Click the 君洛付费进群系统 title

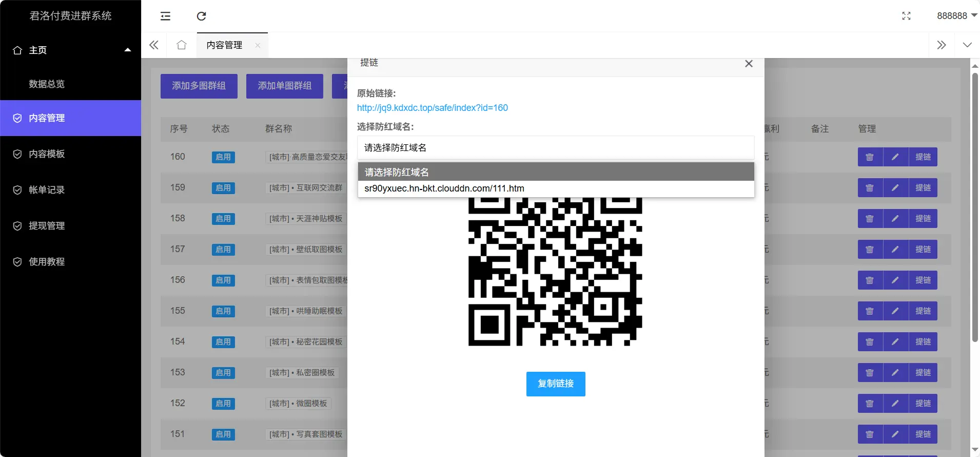71,16
